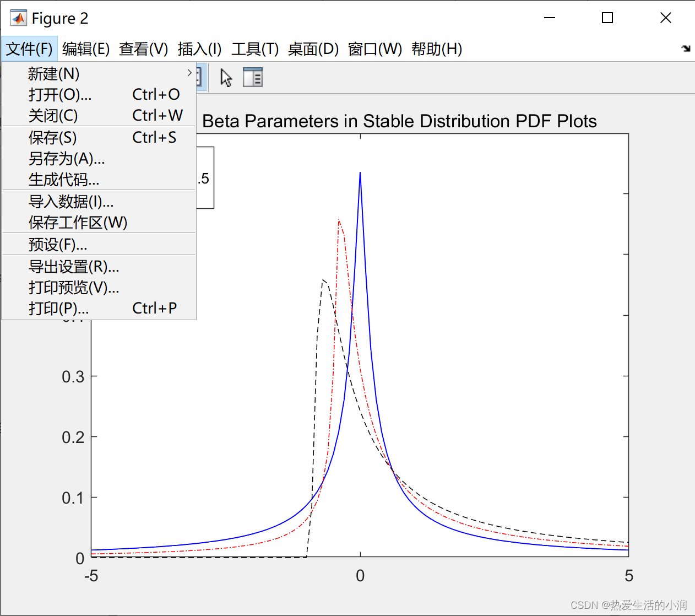Choose 关闭(C) menu entry
Screen dimensions: 695x616
click(x=99, y=115)
